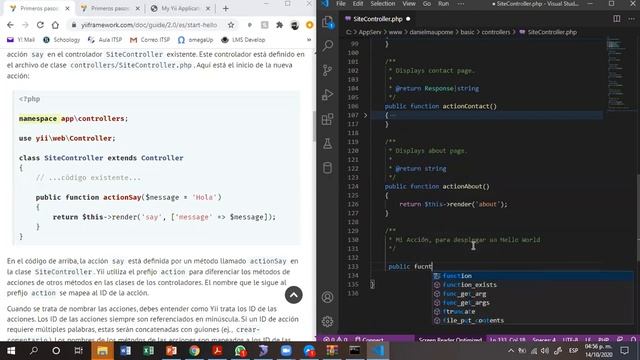640x360 pixels.
Task: Open a new Chrome tab
Action: tap(226, 8)
